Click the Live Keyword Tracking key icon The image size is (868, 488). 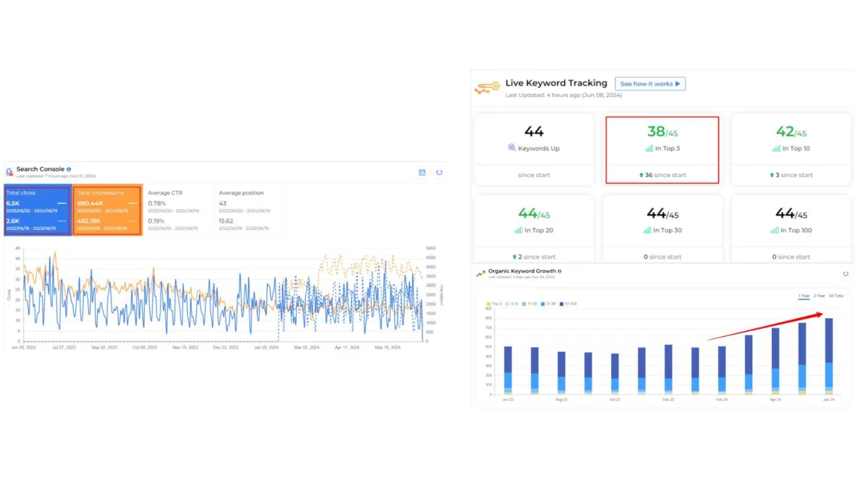click(486, 87)
